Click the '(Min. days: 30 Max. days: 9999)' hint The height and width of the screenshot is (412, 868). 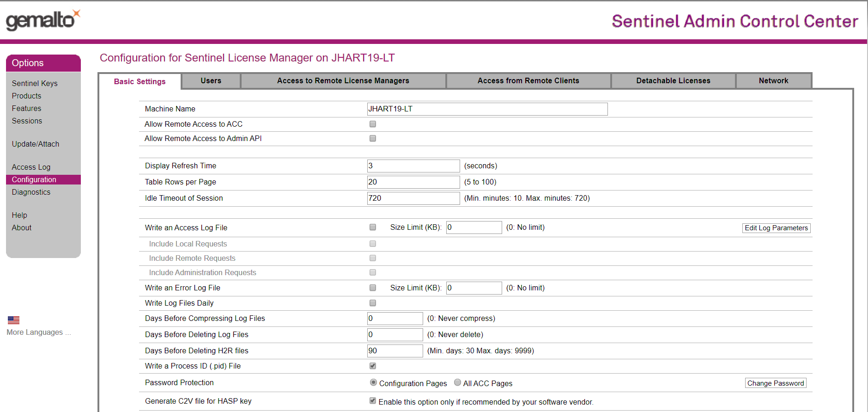click(x=480, y=351)
